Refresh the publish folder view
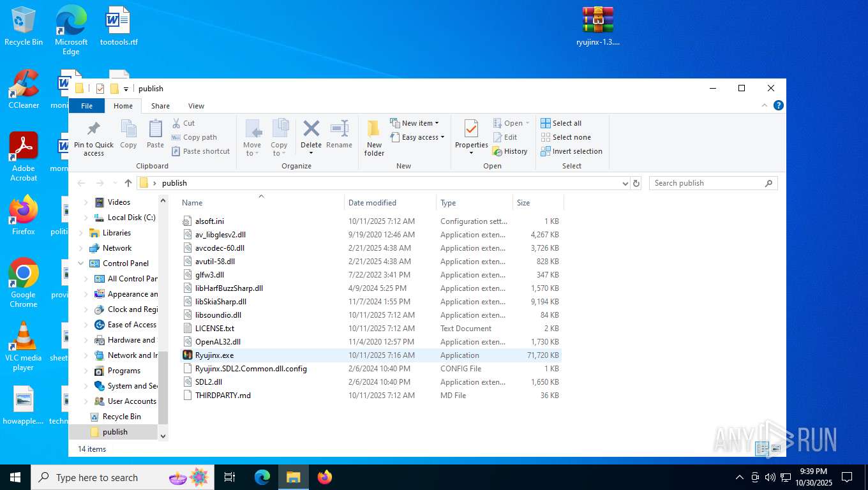The width and height of the screenshot is (868, 490). tap(636, 183)
